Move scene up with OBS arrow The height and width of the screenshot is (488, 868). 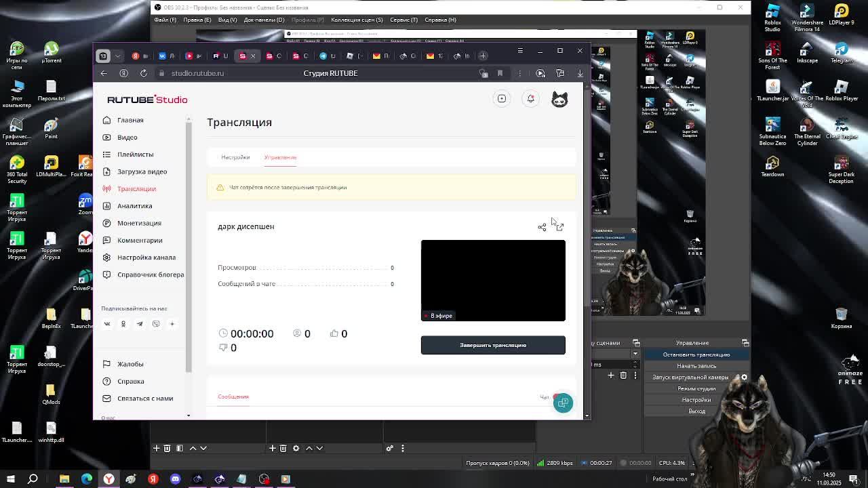click(x=193, y=448)
